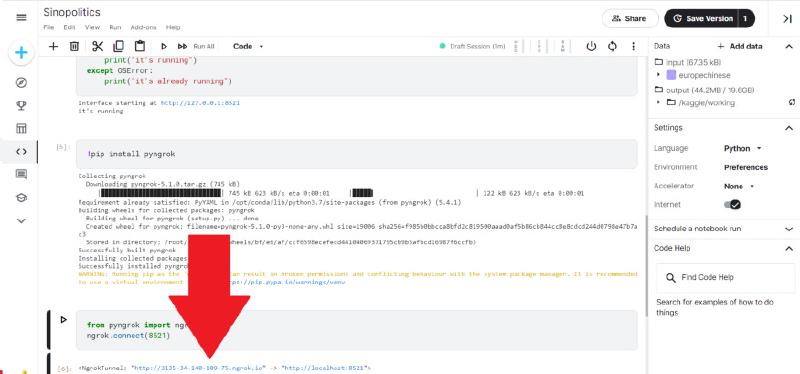
Task: Open the hamburger navigation menu
Action: (x=21, y=17)
